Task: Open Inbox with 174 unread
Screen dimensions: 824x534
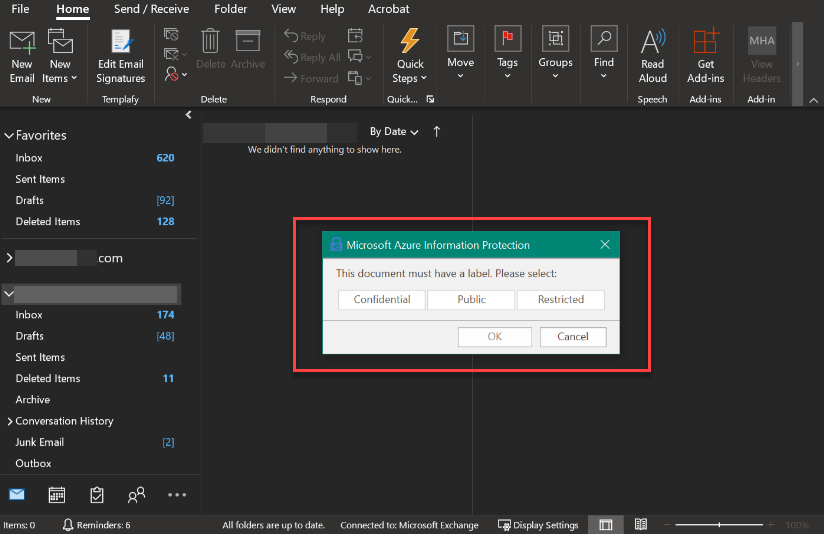Action: point(95,315)
